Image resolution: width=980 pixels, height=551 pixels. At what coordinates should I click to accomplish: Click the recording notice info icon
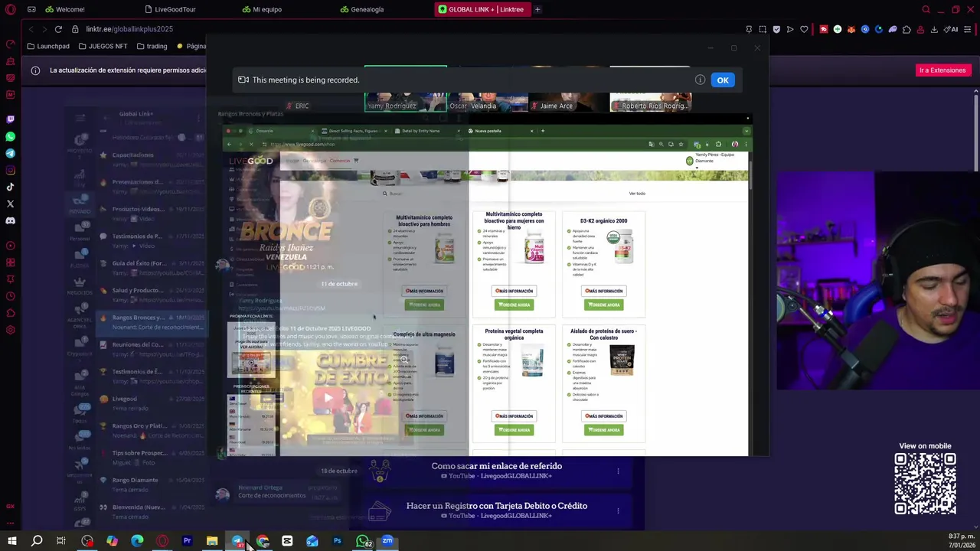(700, 80)
